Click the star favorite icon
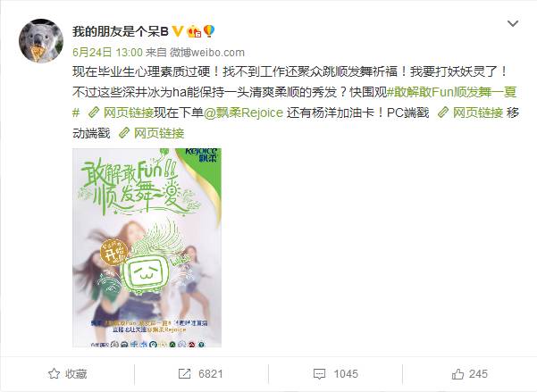The height and width of the screenshot is (392, 537). (x=55, y=374)
